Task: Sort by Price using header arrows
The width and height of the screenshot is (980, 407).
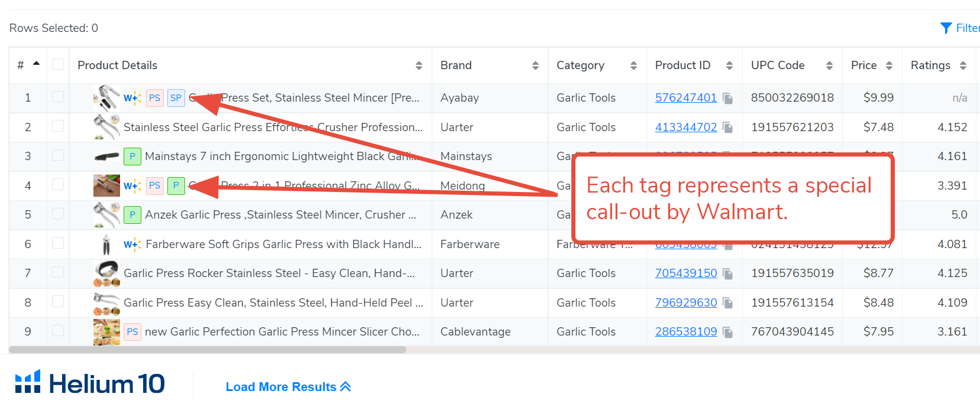Action: [889, 66]
